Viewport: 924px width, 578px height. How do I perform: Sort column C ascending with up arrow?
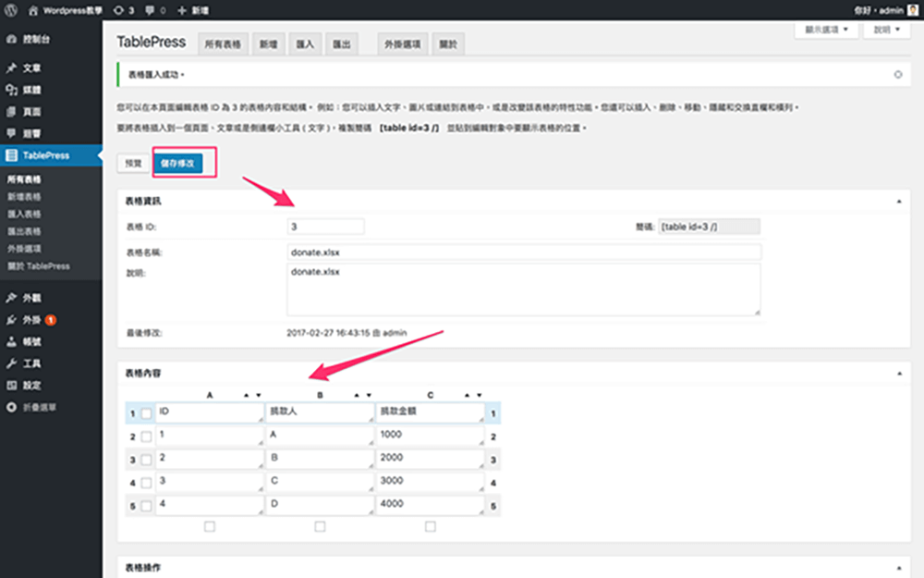(x=467, y=395)
